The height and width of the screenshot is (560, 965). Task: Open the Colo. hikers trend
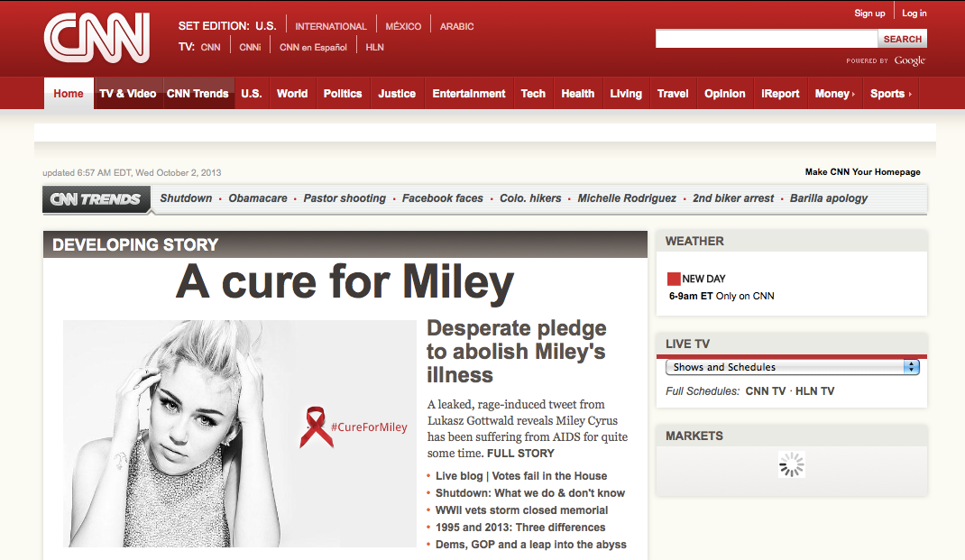point(530,198)
